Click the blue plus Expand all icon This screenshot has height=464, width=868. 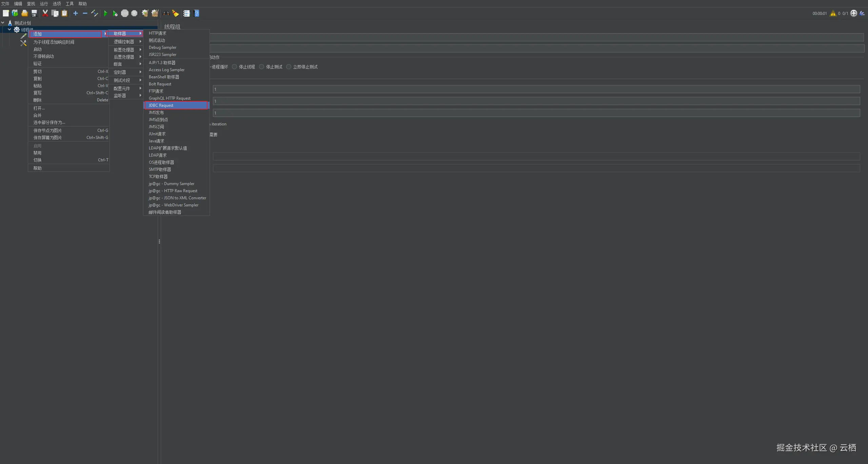(76, 14)
